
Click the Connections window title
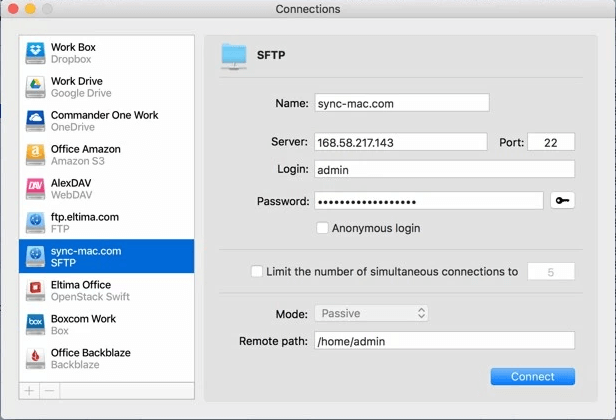click(x=308, y=9)
